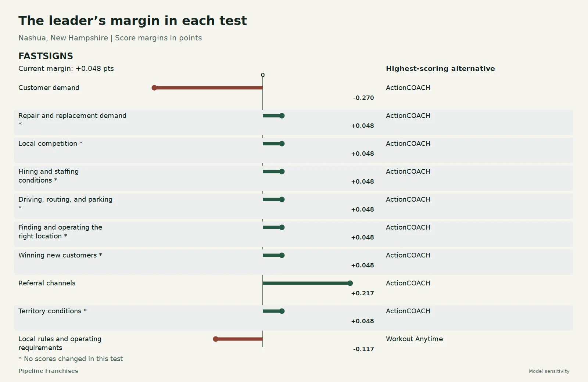Image resolution: width=588 pixels, height=382 pixels.
Task: Click ActionCOACH in the Local competition row
Action: coord(408,144)
